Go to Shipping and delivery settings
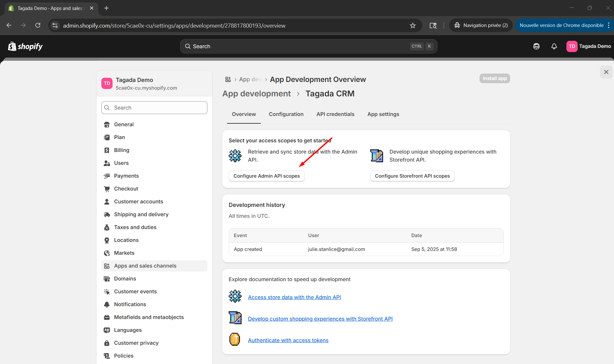The width and height of the screenshot is (614, 364). [x=154, y=214]
